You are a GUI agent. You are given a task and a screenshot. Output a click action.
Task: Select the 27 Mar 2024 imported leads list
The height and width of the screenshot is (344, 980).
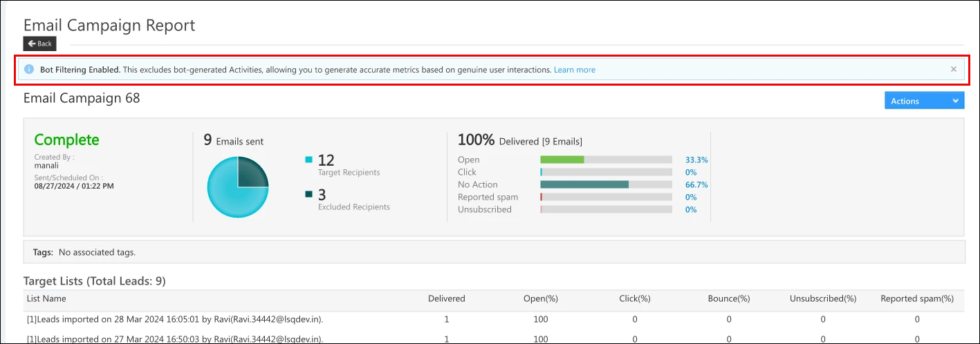tap(175, 338)
